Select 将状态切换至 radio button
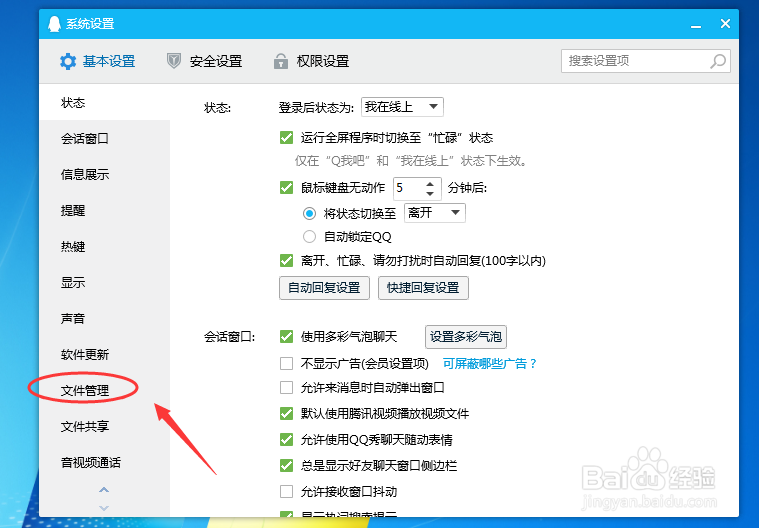Screen dimensions: 759x528 pyautogui.click(x=309, y=213)
